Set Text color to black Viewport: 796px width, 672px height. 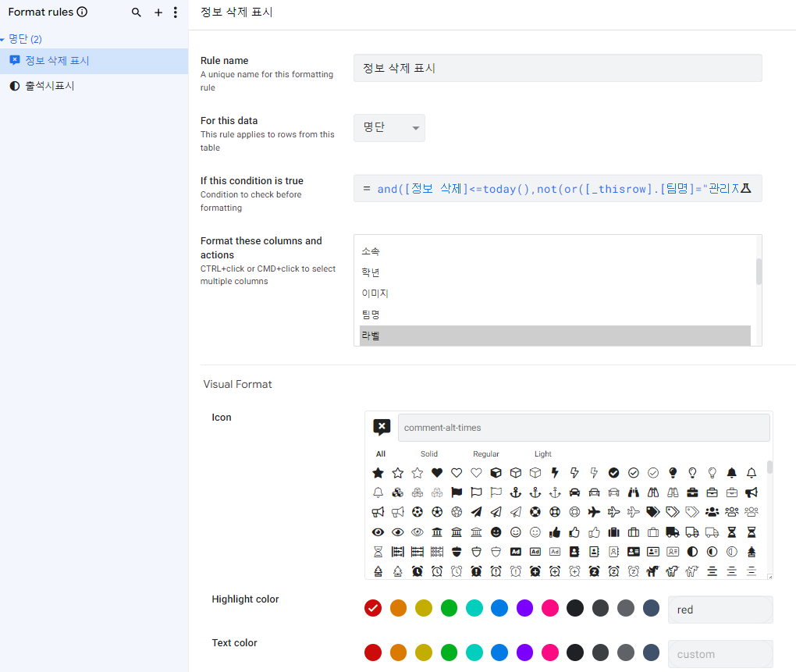(575, 652)
